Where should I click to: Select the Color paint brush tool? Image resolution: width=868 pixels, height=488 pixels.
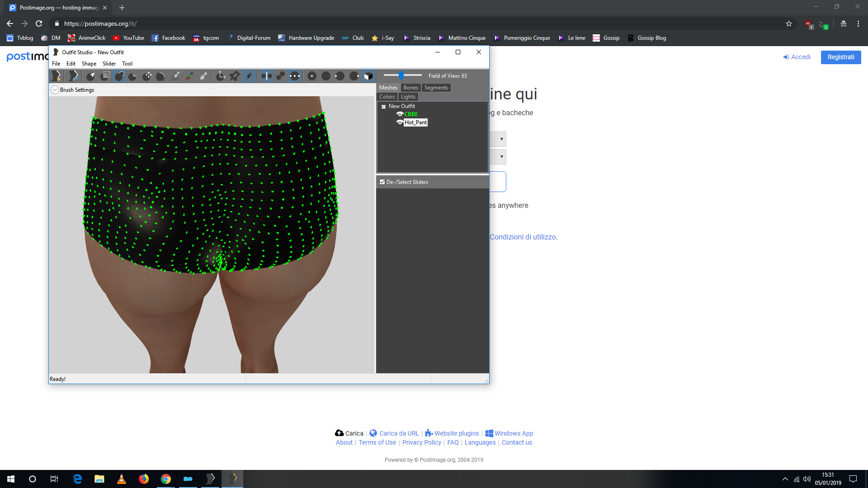click(190, 76)
